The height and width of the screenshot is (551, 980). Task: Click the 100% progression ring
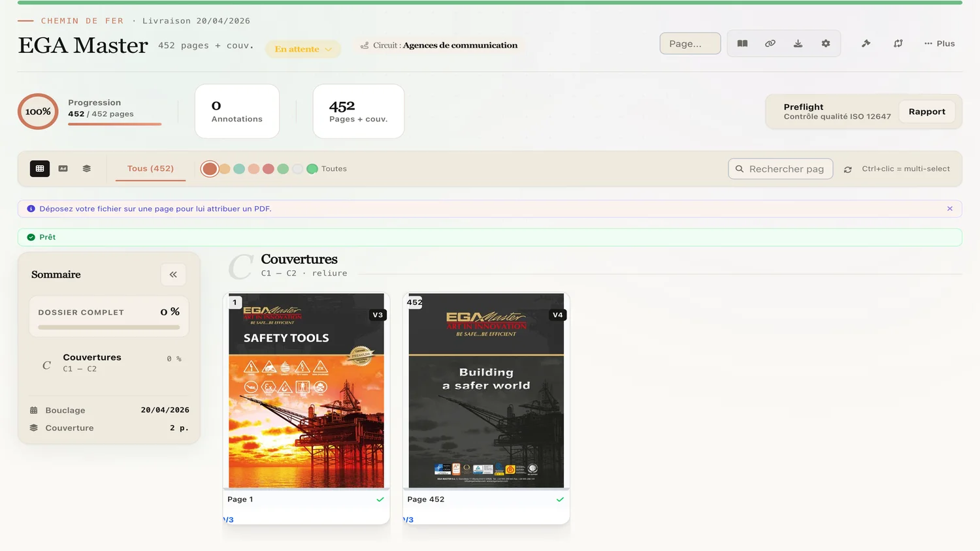pyautogui.click(x=38, y=112)
